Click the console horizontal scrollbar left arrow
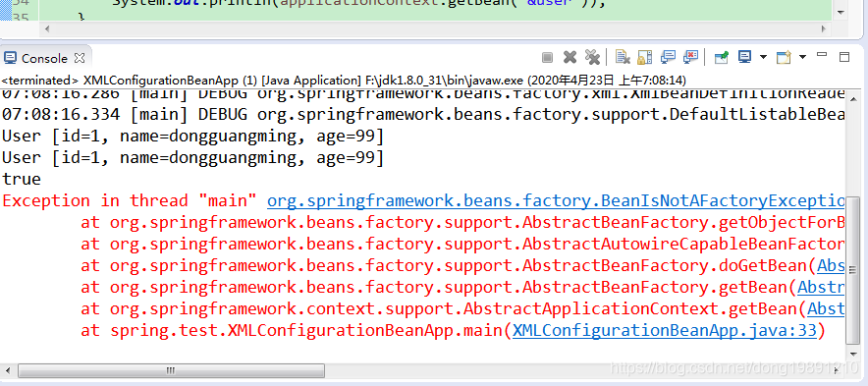This screenshot has width=868, height=386. (7, 370)
